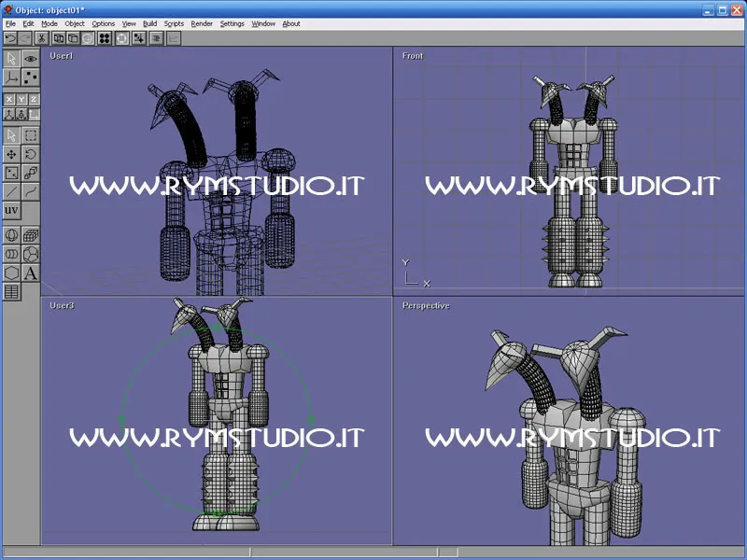Screen dimensions: 747x560
Task: Click the User1 viewport label
Action: 62,56
